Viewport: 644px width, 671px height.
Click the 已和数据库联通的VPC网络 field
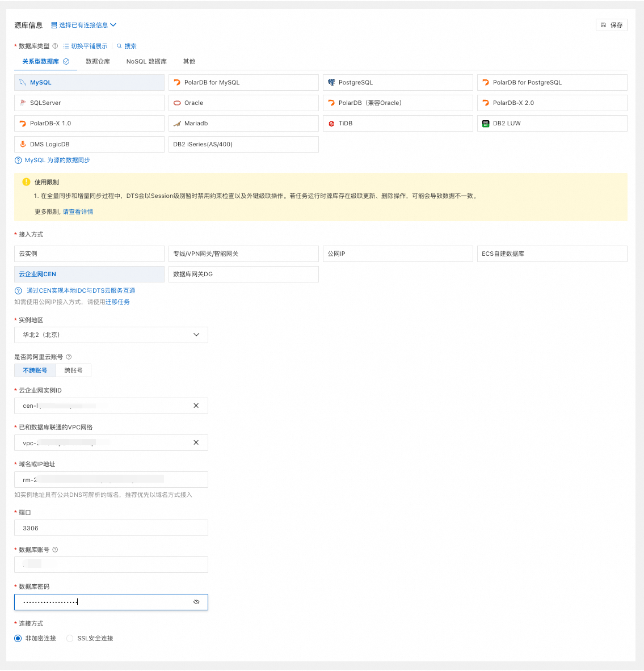[111, 443]
